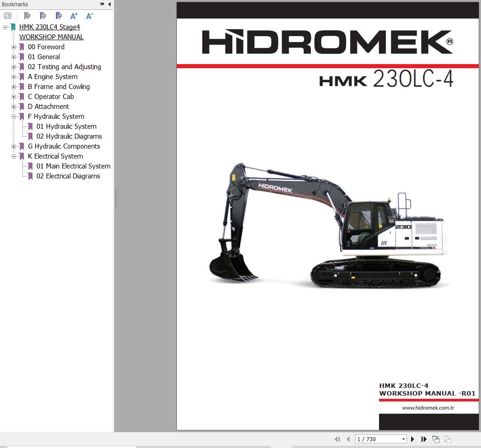The width and height of the screenshot is (481, 448).
Task: Open the page number dropdown
Action: [404, 439]
